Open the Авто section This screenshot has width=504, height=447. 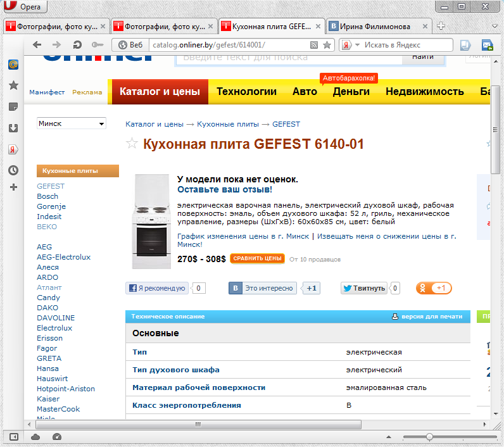(x=305, y=92)
